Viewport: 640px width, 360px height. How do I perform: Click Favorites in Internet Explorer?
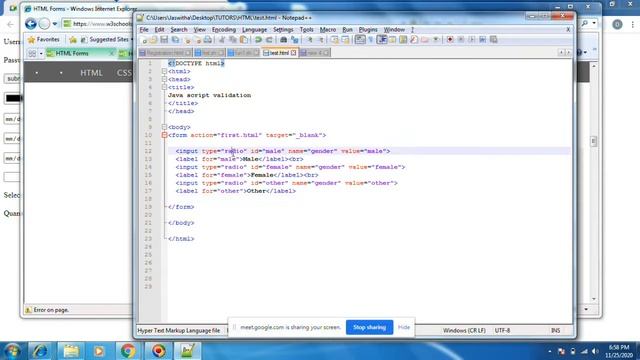[44, 40]
